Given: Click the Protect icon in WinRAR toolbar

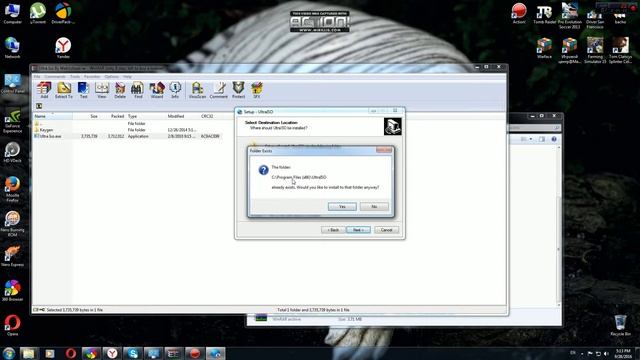Looking at the screenshot, I should click(x=238, y=90).
